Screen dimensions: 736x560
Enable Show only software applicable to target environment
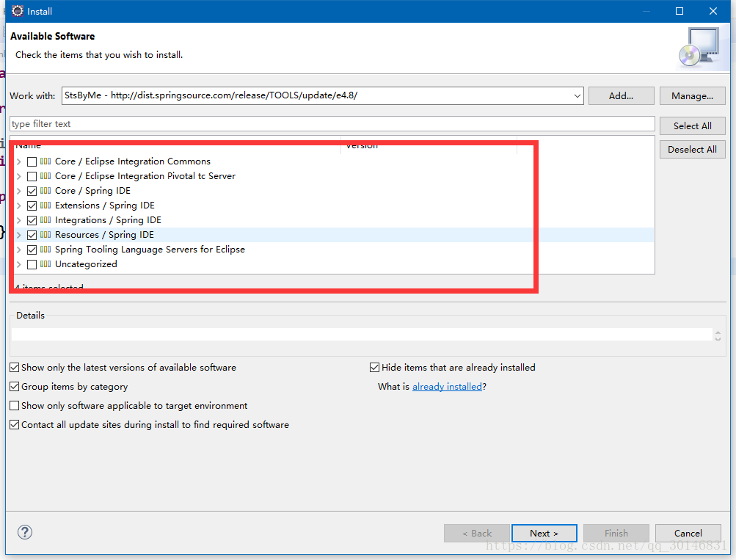[x=14, y=404]
